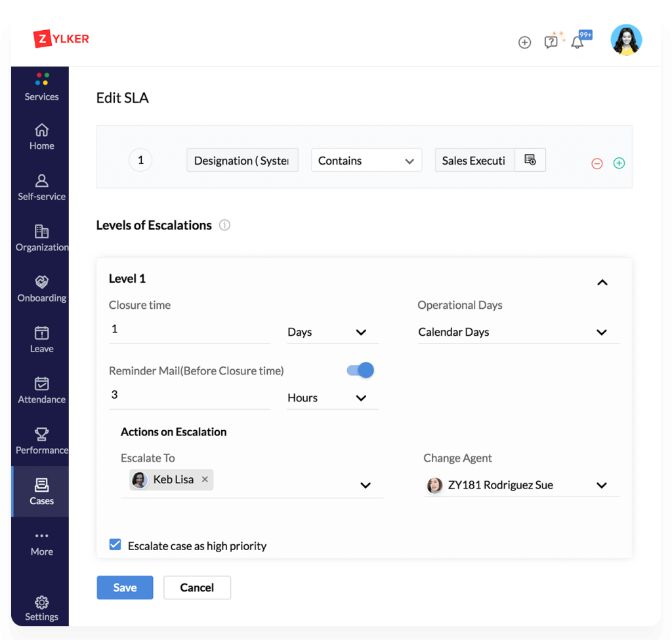This screenshot has height=640, width=672.
Task: Open the notifications bell icon
Action: tap(577, 42)
